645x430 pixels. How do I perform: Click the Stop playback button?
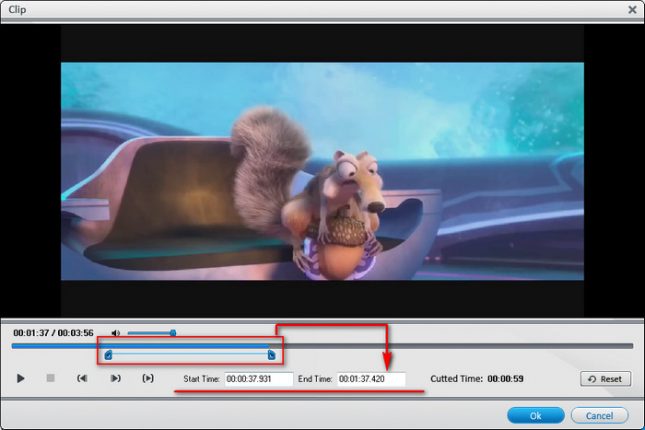50,379
